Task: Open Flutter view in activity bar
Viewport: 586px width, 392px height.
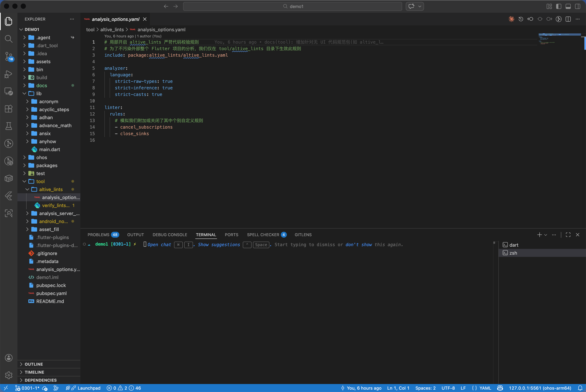Action: pyautogui.click(x=9, y=196)
